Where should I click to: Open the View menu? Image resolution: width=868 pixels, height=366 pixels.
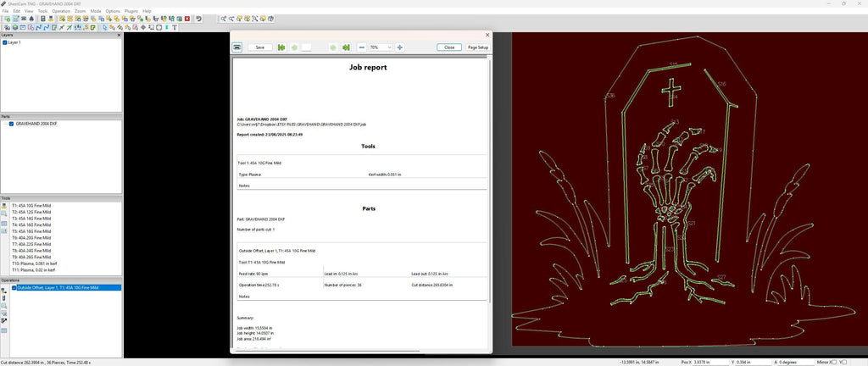point(29,11)
